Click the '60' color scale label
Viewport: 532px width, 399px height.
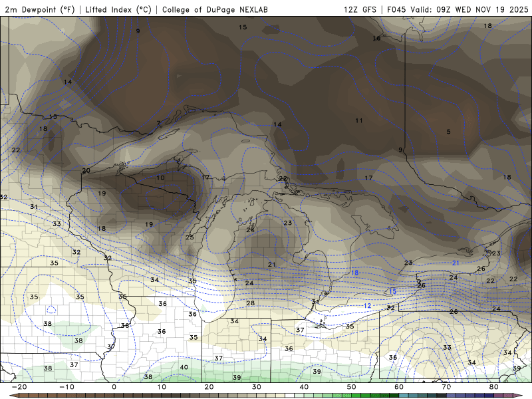tap(399, 387)
